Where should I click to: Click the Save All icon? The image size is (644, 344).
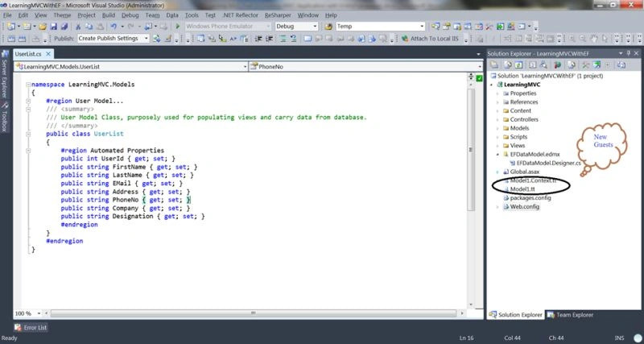coord(64,27)
